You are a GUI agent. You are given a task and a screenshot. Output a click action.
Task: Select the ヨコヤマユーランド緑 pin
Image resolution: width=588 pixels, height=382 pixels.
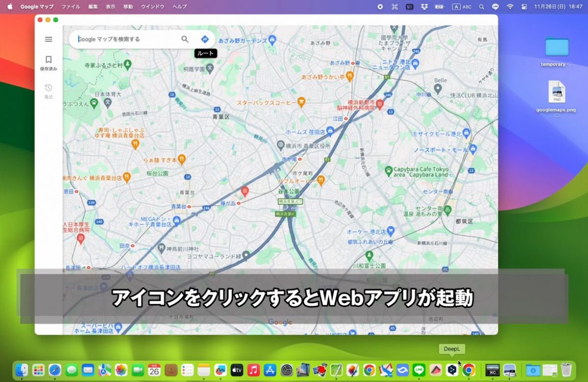click(246, 255)
